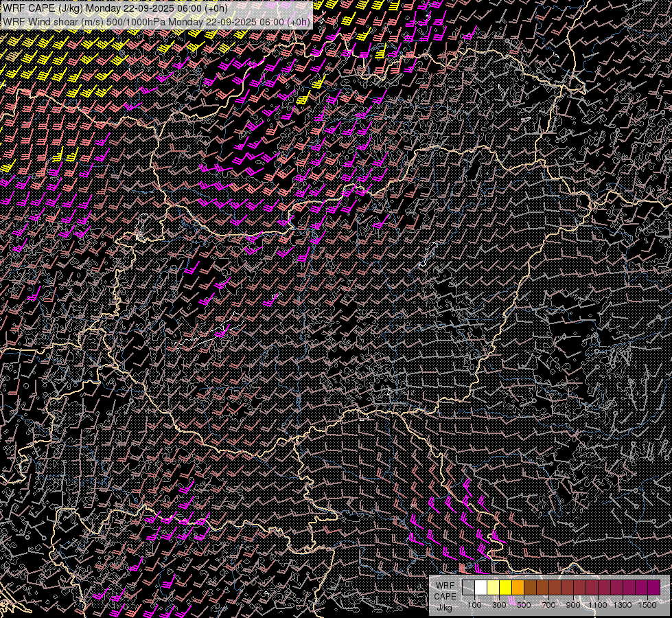Pick the bright yellow legend swatch
672x618 pixels.
click(x=505, y=587)
